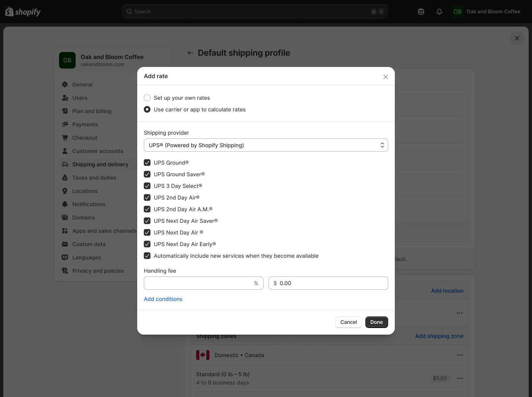Open the Sidekick assistant icon
532x397 pixels.
pyautogui.click(x=421, y=12)
